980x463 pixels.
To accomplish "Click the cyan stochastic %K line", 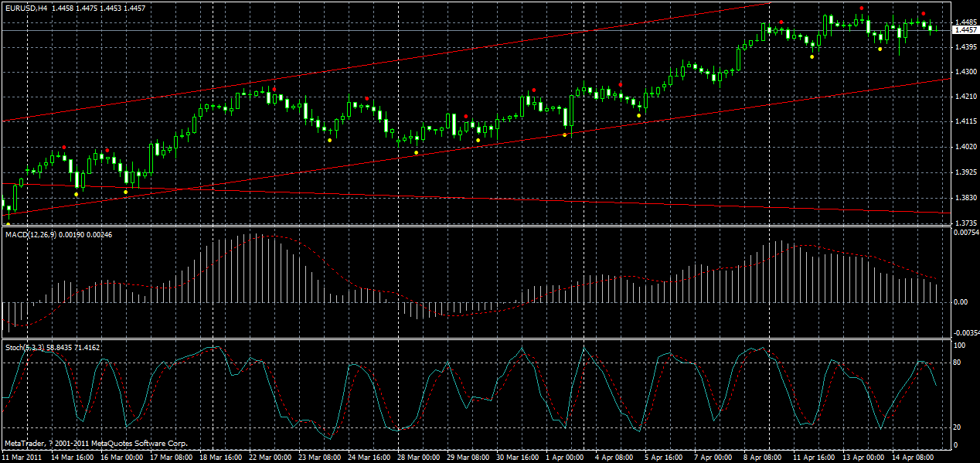I will [356, 363].
